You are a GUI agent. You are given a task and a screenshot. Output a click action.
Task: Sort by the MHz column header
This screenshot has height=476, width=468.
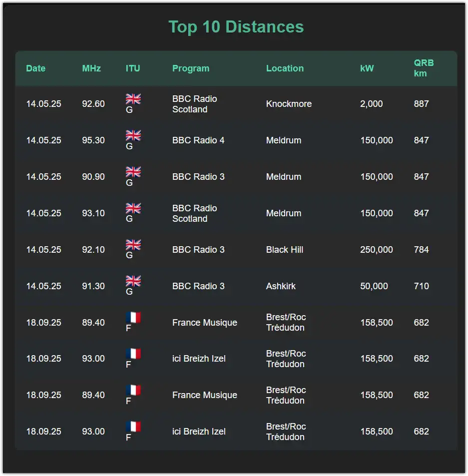point(91,68)
